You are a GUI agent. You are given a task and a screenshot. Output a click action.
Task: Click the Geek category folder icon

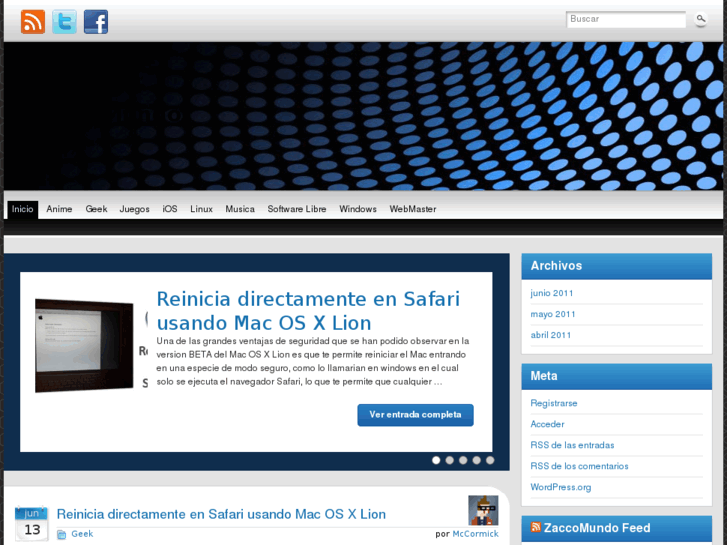tap(61, 535)
